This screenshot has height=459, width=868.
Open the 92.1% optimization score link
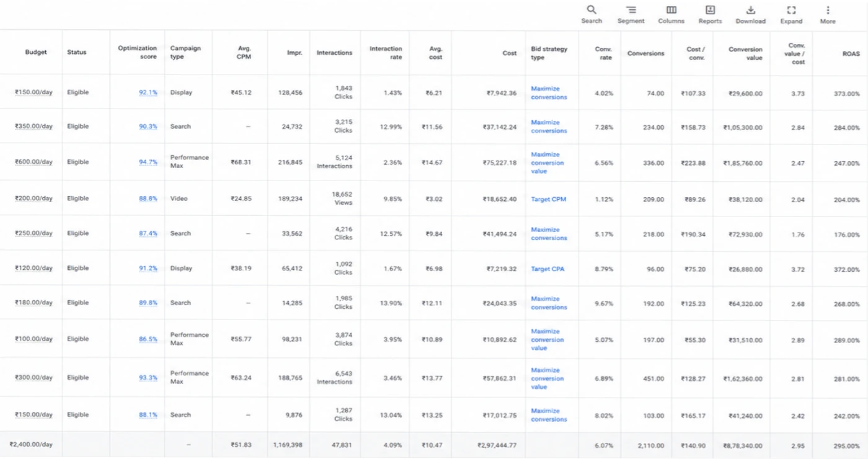point(148,92)
